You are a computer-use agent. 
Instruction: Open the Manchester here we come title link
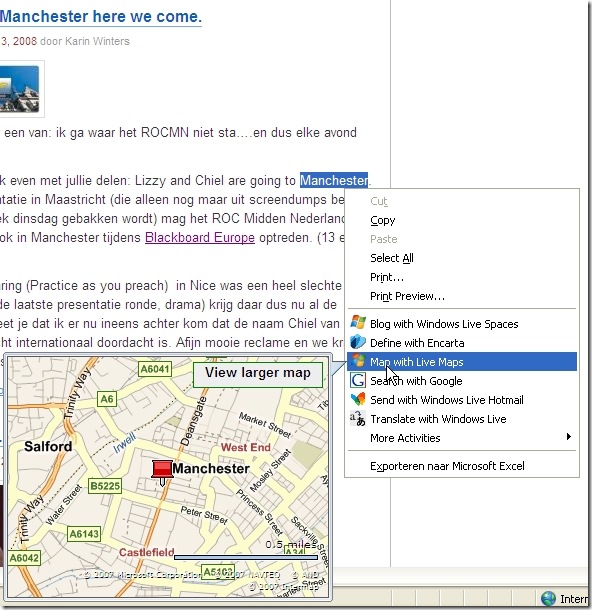[x=101, y=17]
